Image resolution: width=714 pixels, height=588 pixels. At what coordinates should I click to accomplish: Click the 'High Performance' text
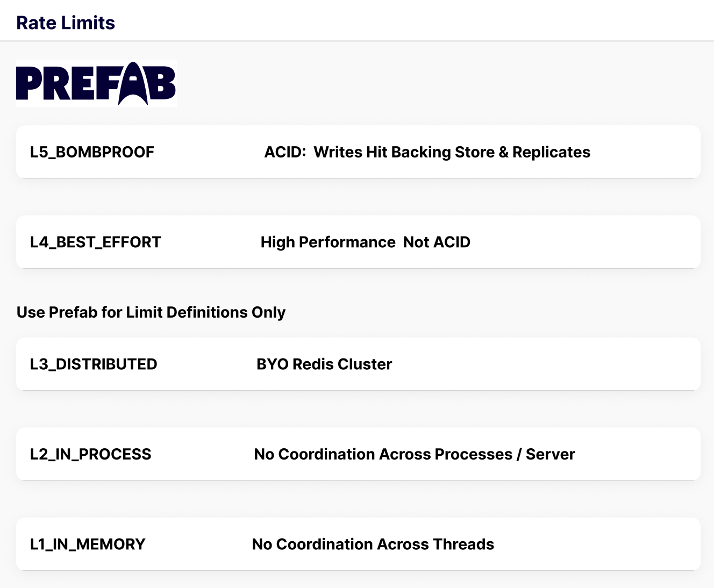click(328, 242)
